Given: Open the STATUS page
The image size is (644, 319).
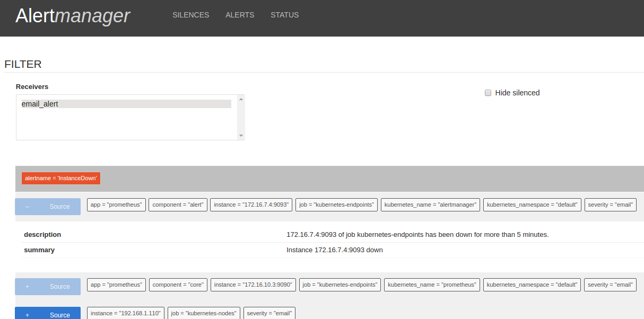Looking at the screenshot, I should pyautogui.click(x=284, y=15).
